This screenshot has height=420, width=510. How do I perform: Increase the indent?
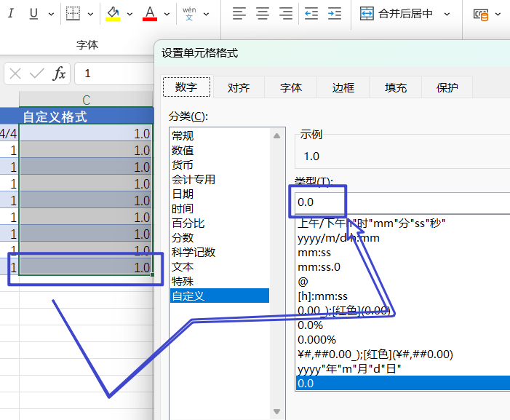point(335,14)
